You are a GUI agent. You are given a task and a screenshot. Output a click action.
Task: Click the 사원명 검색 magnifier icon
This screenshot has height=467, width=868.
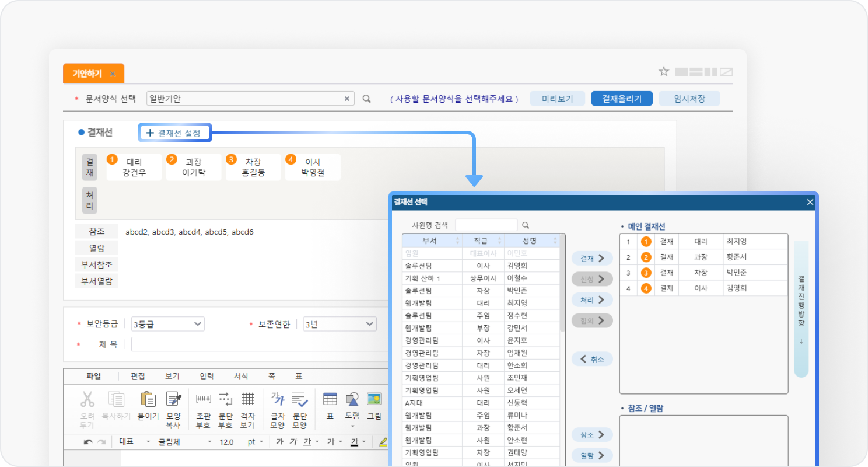pyautogui.click(x=525, y=225)
